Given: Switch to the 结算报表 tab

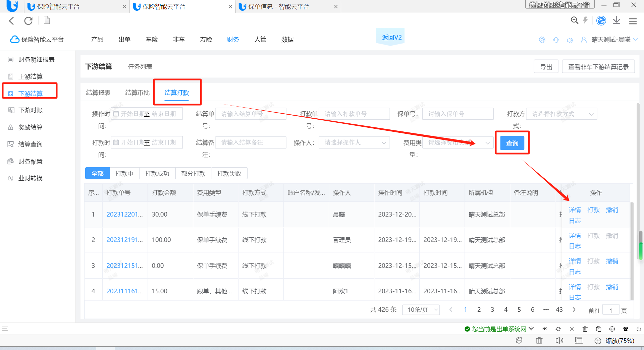Looking at the screenshot, I should (98, 93).
